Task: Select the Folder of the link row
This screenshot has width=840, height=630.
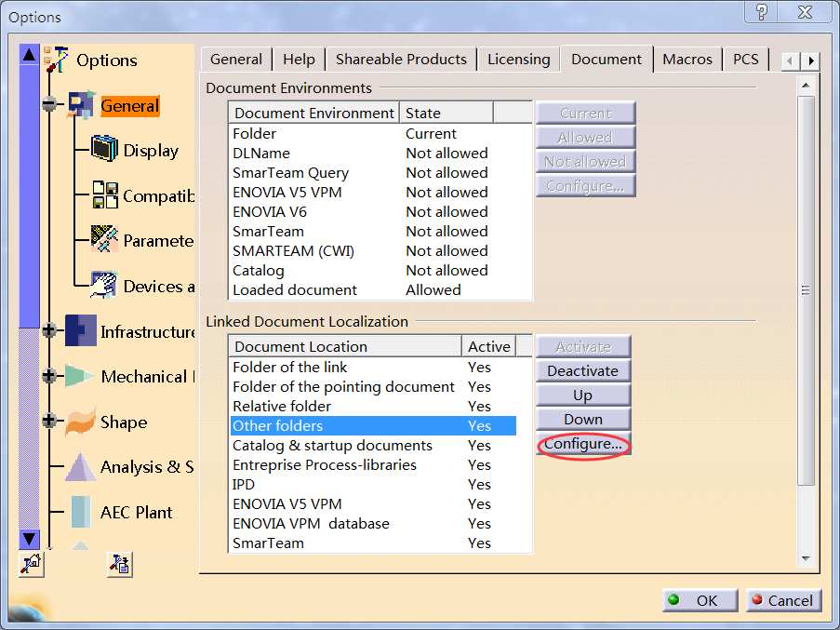Action: tap(373, 367)
